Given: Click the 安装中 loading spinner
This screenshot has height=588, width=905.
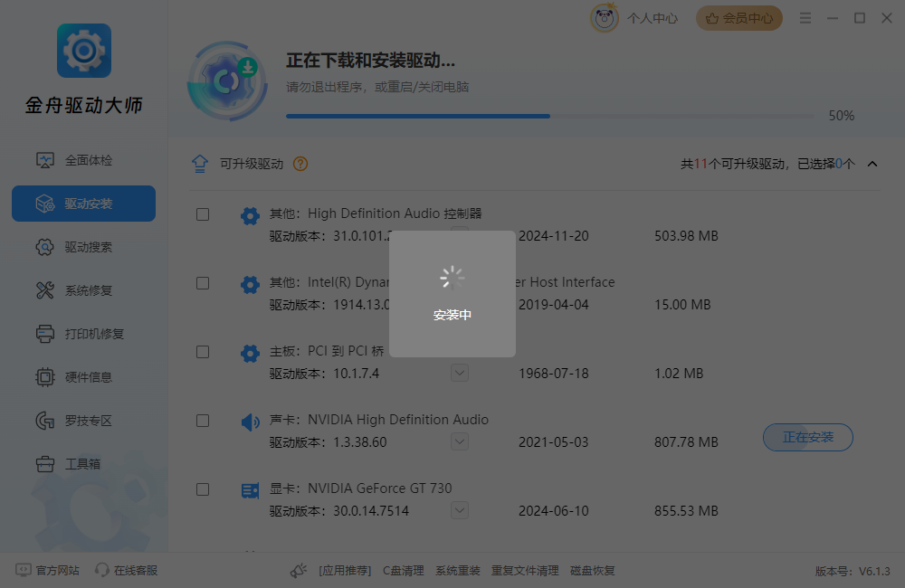Looking at the screenshot, I should 452,278.
